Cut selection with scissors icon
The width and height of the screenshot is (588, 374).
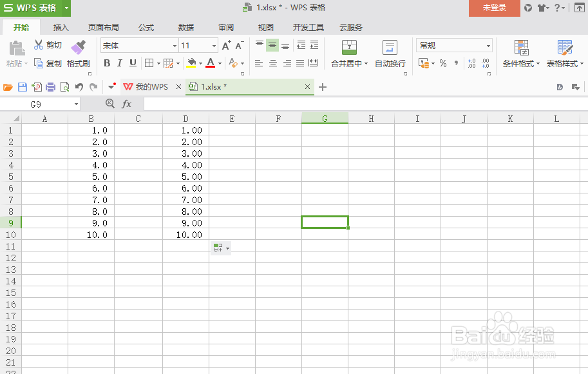(39, 45)
